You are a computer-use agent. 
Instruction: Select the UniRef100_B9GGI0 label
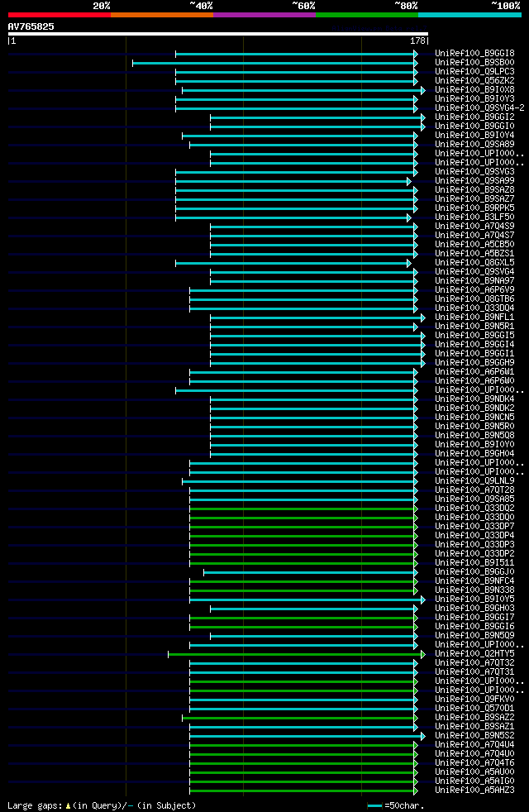(x=474, y=127)
